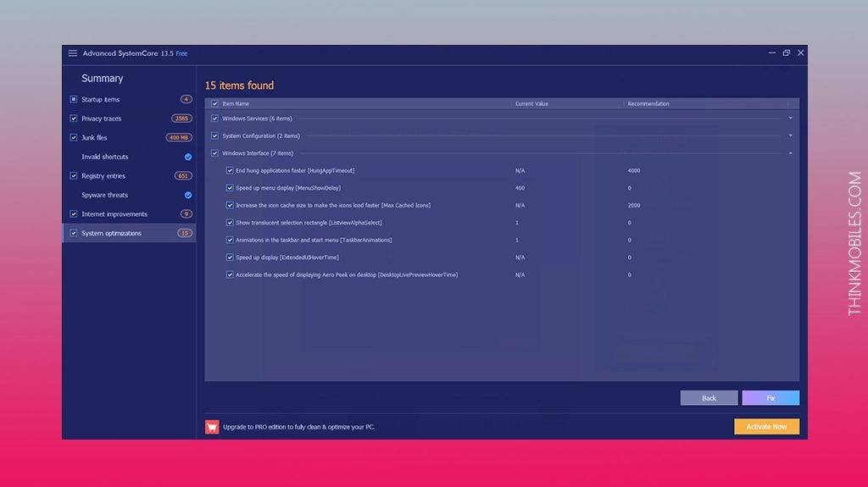The height and width of the screenshot is (487, 868).
Task: Click the shopping cart upgrade icon
Action: [212, 427]
